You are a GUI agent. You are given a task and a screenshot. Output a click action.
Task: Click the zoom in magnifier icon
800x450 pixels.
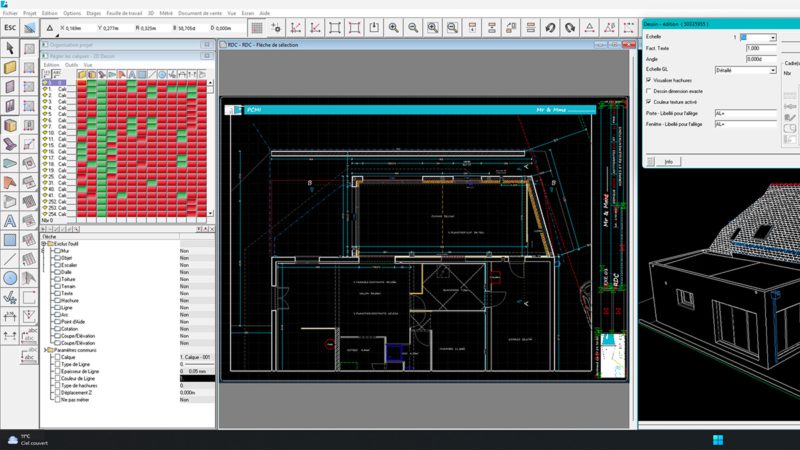coord(393,28)
